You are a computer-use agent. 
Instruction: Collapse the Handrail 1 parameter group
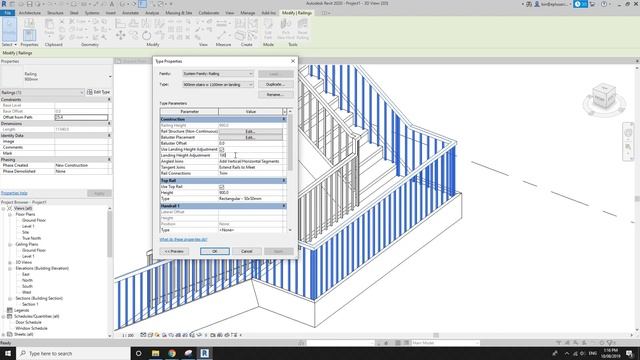tap(284, 206)
